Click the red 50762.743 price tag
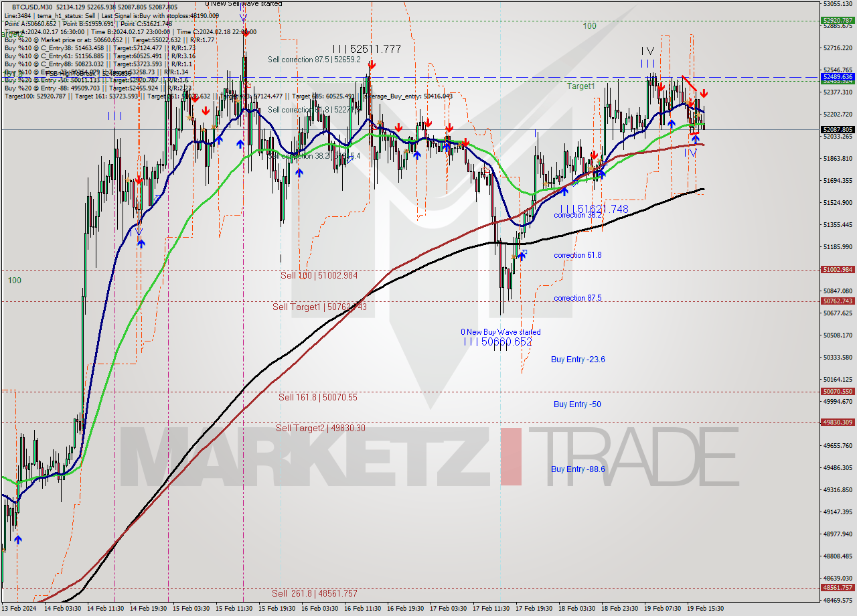Image resolution: width=857 pixels, height=616 pixels. [x=838, y=301]
